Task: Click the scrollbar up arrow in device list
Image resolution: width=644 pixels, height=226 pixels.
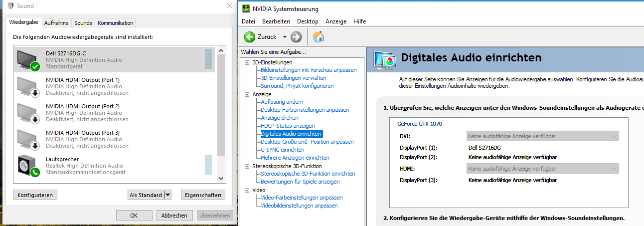Action: [x=221, y=50]
